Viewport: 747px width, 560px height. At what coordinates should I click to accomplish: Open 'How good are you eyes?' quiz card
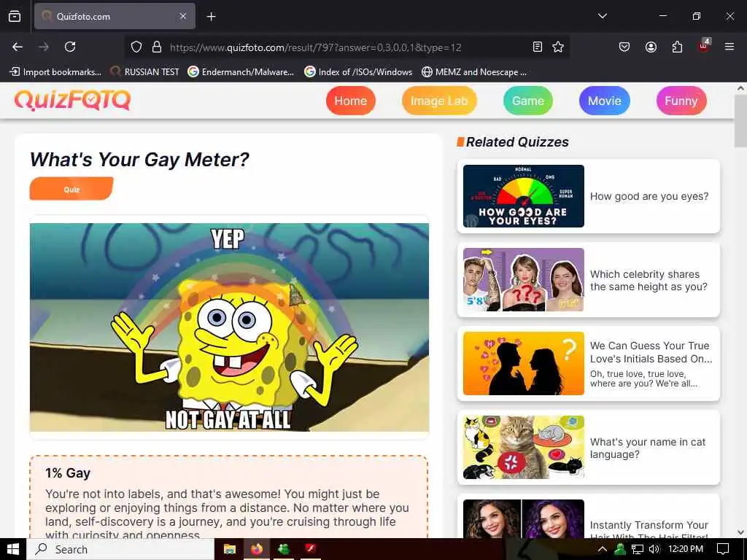tap(589, 196)
